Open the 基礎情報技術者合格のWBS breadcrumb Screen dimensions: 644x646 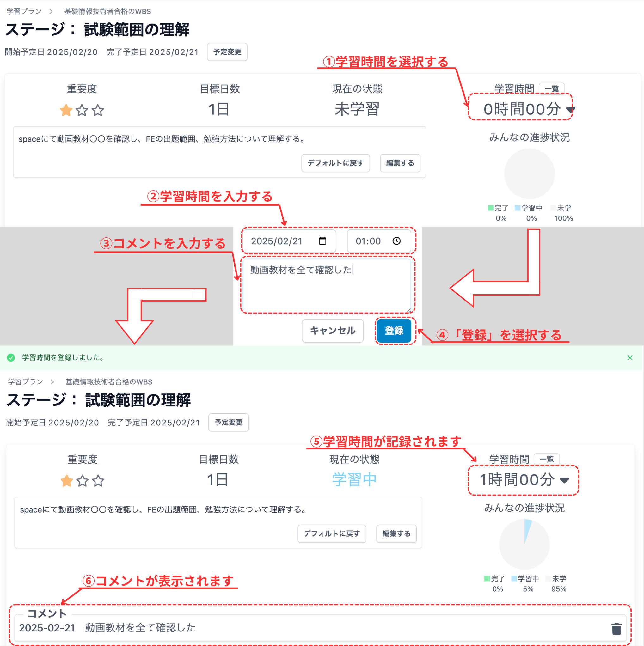(107, 11)
